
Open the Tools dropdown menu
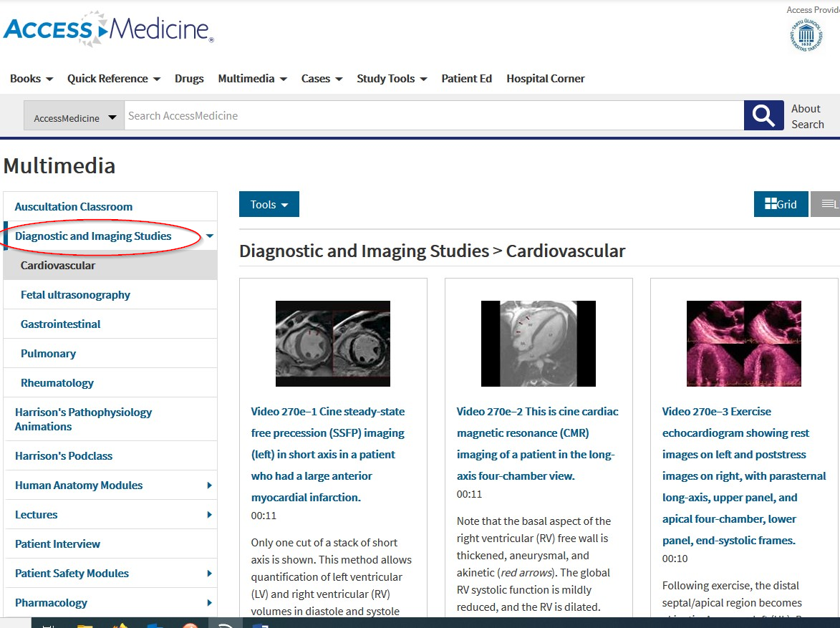click(269, 203)
